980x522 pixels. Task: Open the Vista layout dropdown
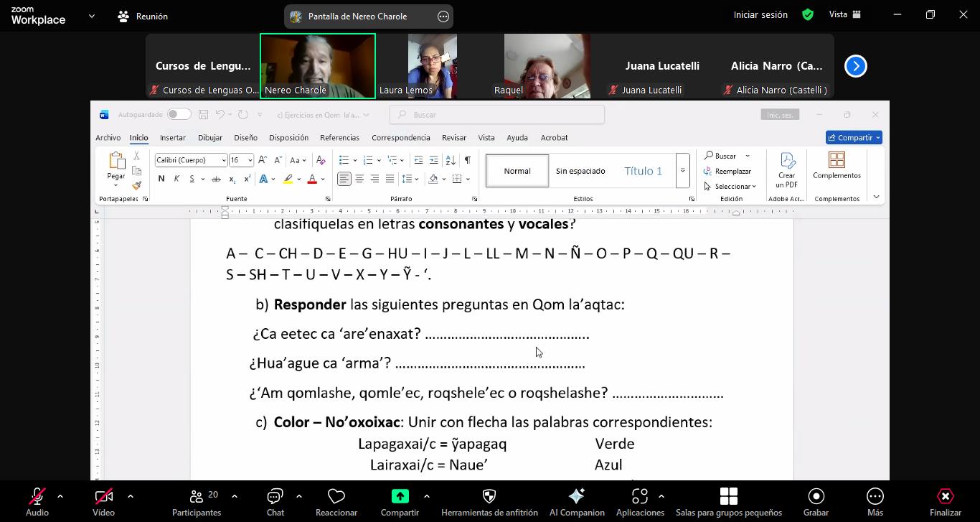pos(844,14)
